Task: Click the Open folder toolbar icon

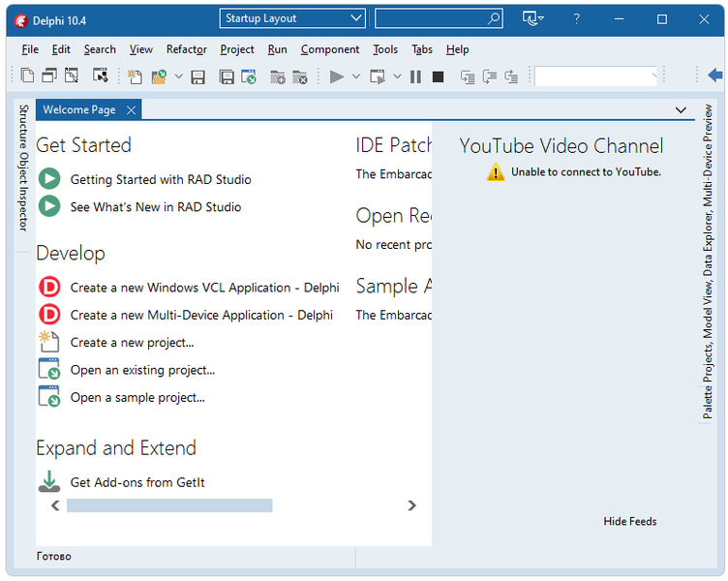Action: pyautogui.click(x=159, y=76)
